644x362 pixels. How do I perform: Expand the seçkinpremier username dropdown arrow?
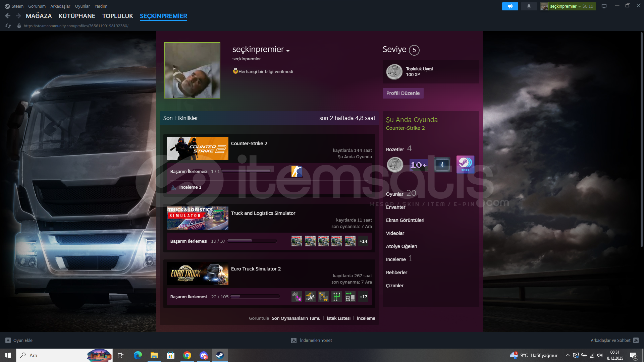[x=288, y=51]
